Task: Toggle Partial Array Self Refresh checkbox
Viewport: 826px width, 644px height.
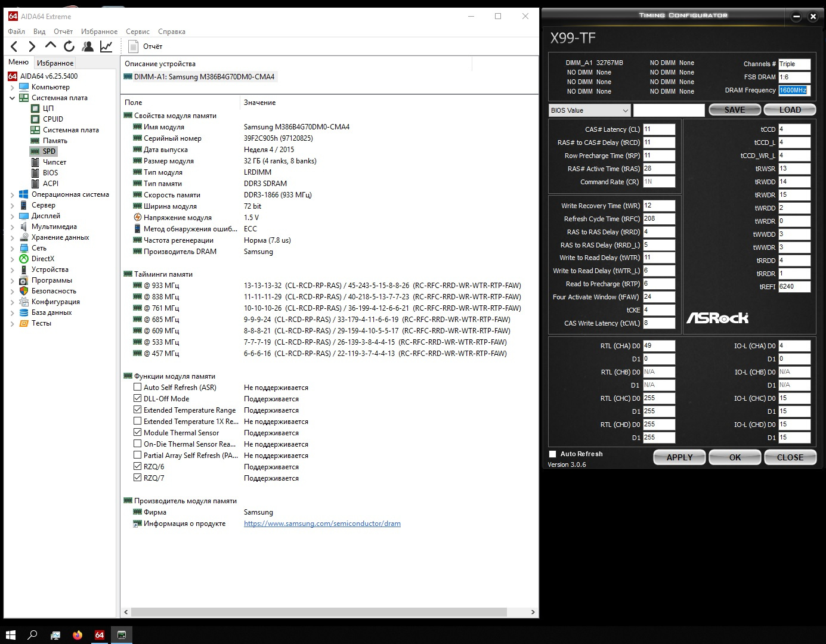Action: click(138, 456)
